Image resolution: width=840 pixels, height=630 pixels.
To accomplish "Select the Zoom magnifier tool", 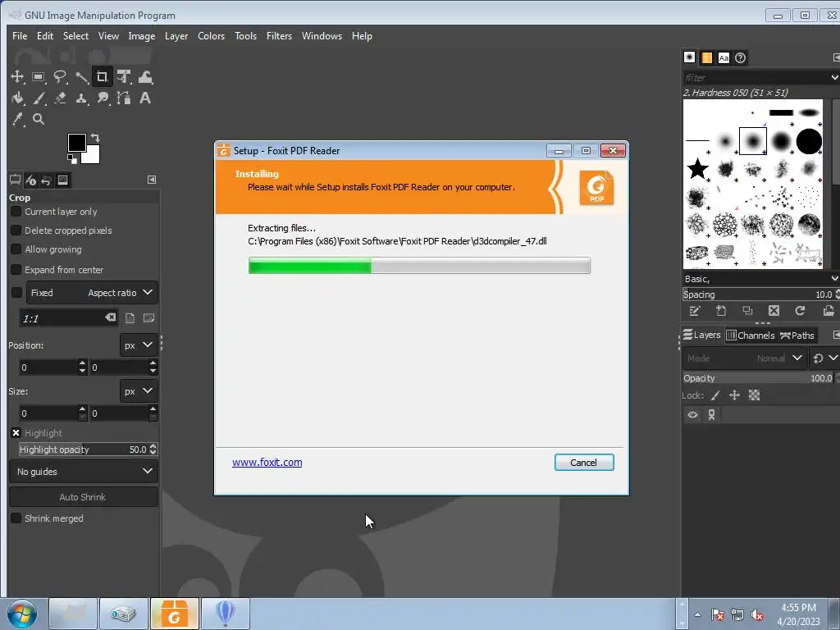I will [x=38, y=119].
